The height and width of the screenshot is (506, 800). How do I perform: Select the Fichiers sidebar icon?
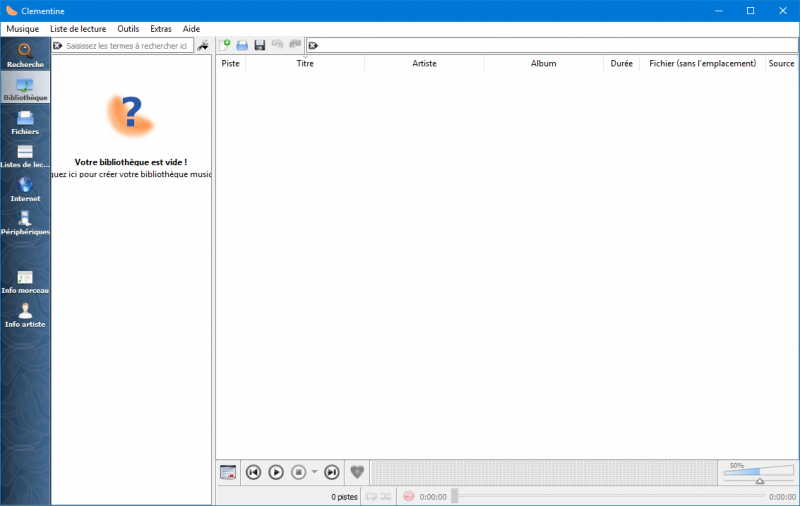coord(25,122)
